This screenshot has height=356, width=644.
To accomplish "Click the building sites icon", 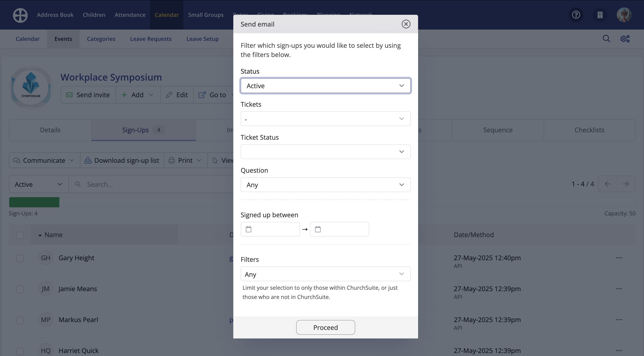I will point(600,15).
